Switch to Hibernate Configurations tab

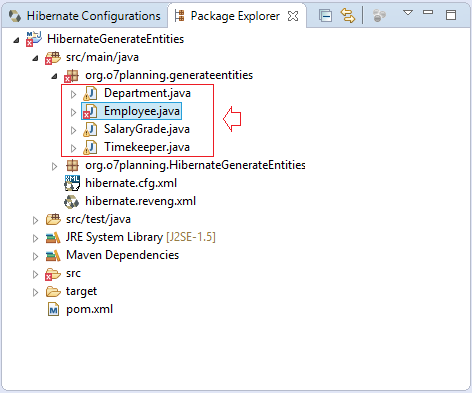coord(85,16)
